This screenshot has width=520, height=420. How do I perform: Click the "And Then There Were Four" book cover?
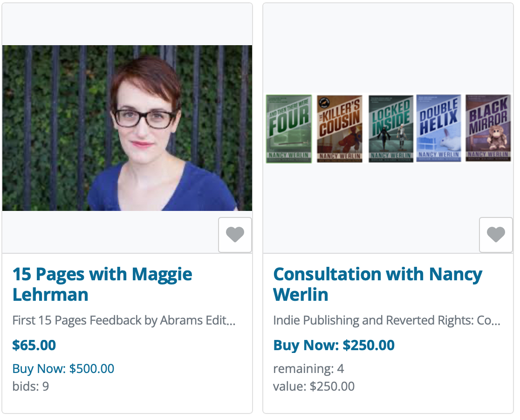coord(289,129)
